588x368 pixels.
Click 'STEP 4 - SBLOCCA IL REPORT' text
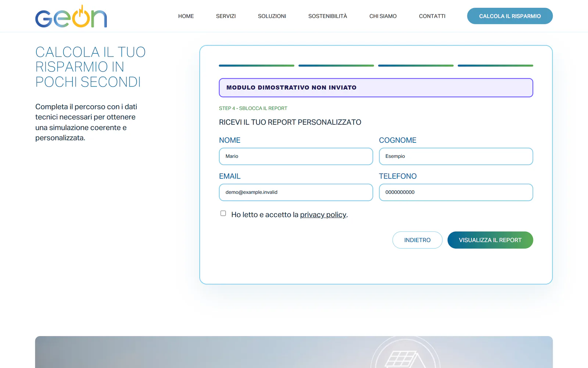pyautogui.click(x=253, y=108)
